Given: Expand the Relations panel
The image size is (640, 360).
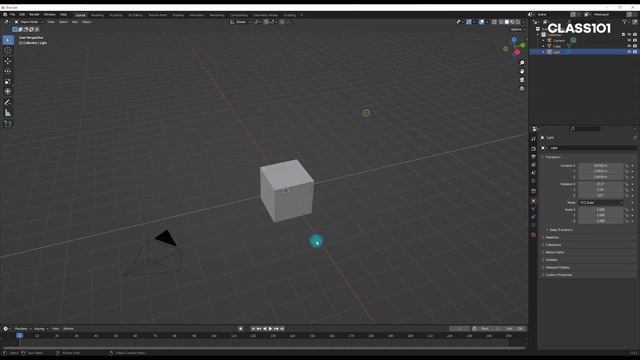Looking at the screenshot, I should pos(552,237).
